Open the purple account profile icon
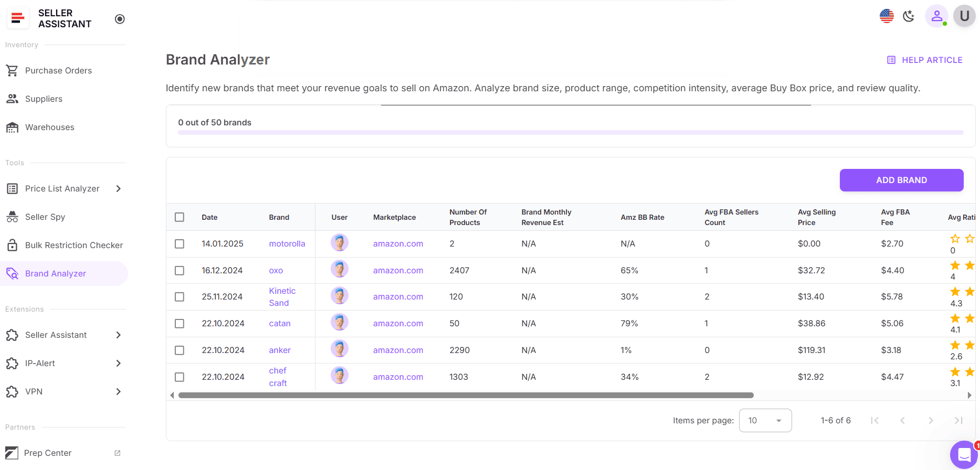Screen dimensions: 980x470 click(x=936, y=16)
